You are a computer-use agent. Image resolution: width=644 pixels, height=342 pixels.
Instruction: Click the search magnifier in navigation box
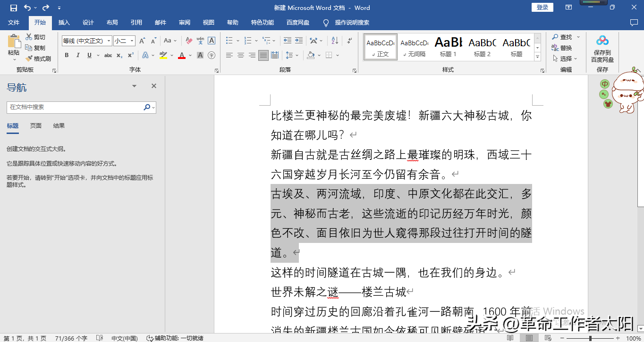click(147, 107)
